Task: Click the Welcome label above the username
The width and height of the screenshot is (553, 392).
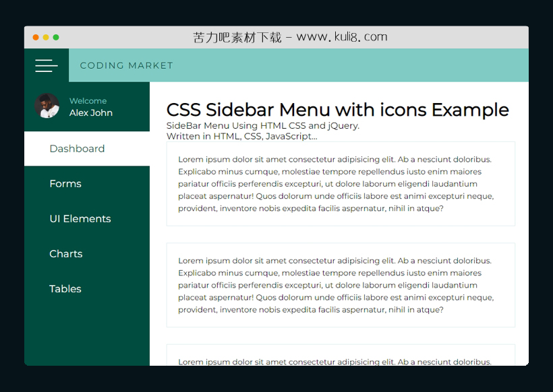Action: click(88, 101)
